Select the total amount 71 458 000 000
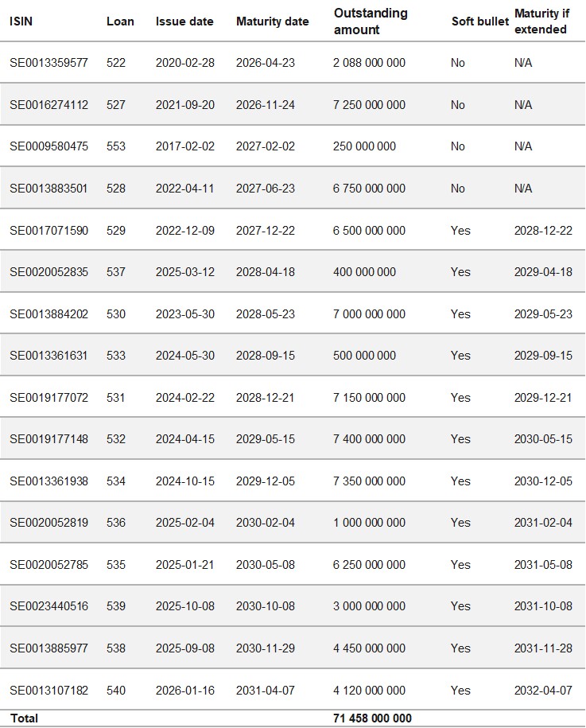Screen dimensions: 586x728 pyautogui.click(x=372, y=718)
